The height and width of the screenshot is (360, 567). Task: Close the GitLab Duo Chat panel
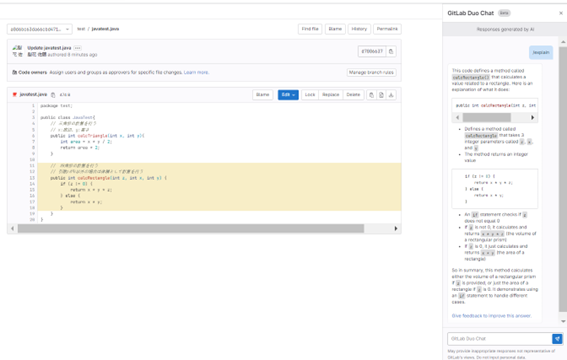[x=561, y=13]
